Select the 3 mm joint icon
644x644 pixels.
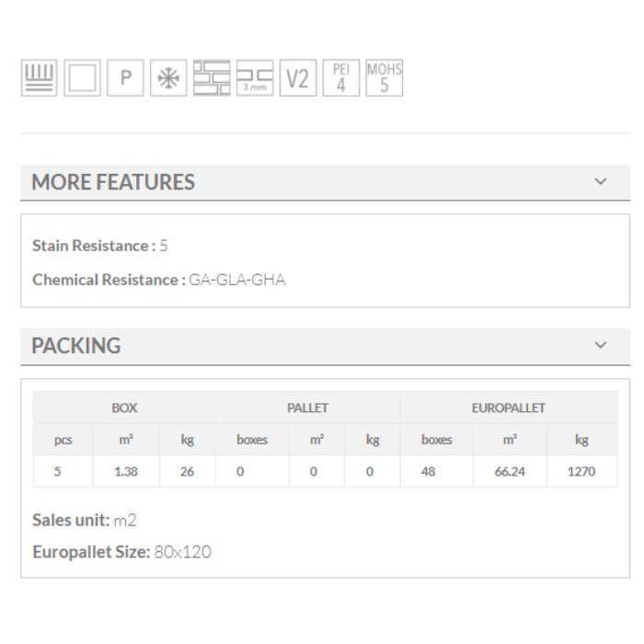[255, 79]
